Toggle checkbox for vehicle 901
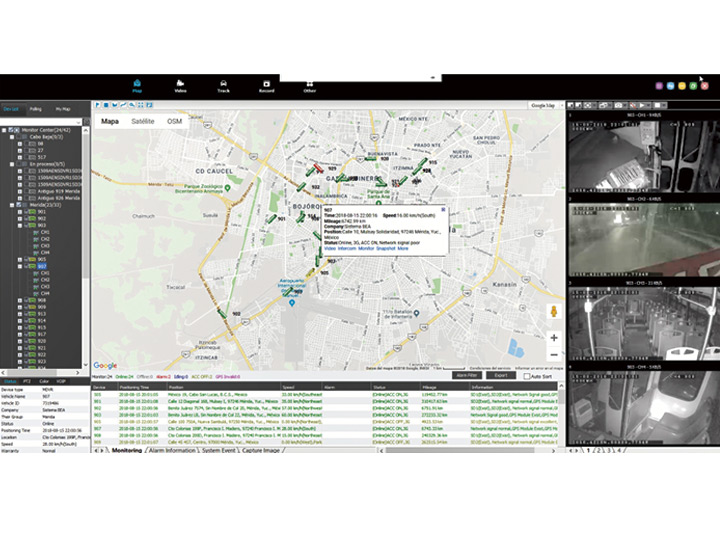The width and height of the screenshot is (720, 550). (x=27, y=212)
